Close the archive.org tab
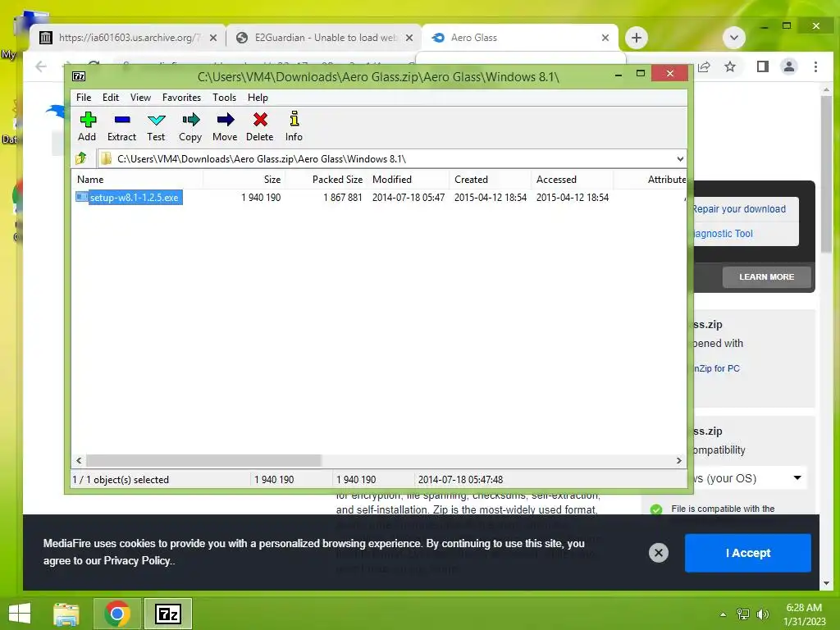Image resolution: width=840 pixels, height=630 pixels. click(213, 38)
